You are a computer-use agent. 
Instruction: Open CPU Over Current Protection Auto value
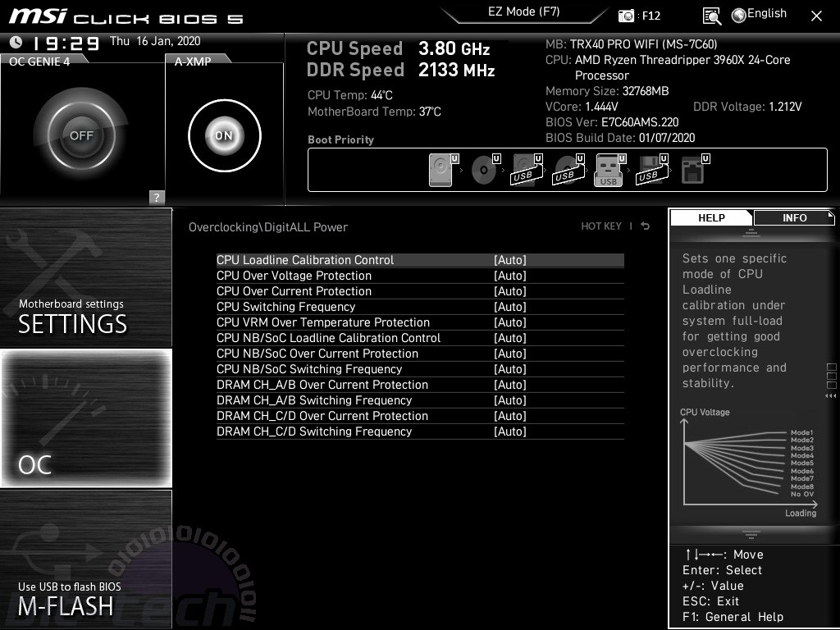pos(510,291)
